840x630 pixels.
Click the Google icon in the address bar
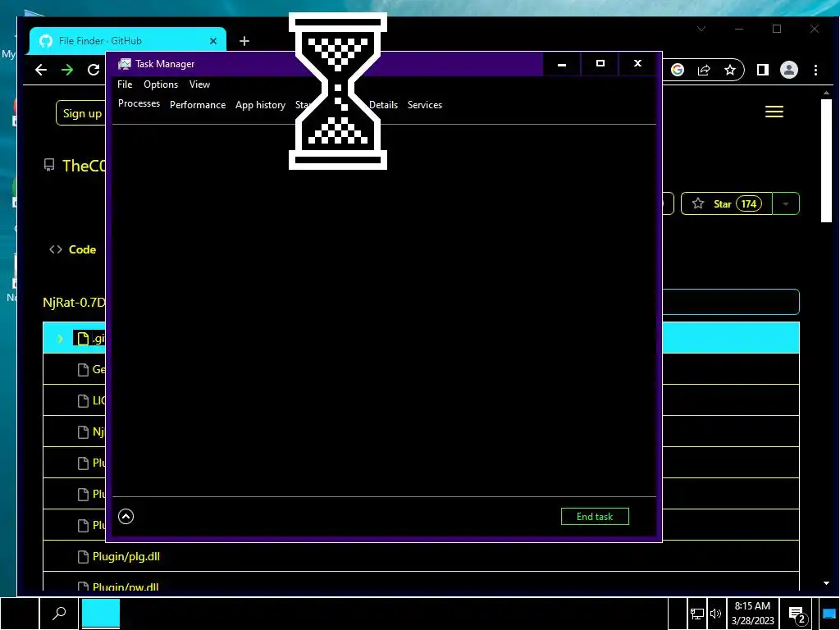677,70
